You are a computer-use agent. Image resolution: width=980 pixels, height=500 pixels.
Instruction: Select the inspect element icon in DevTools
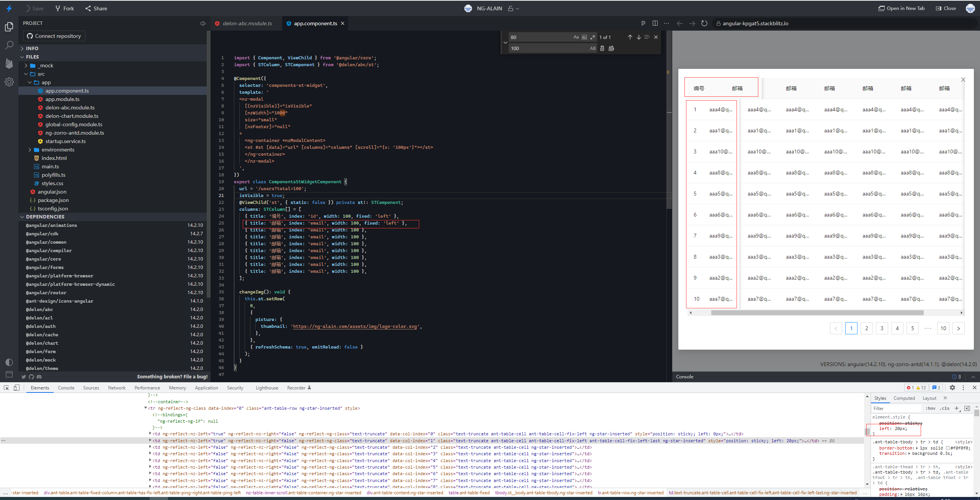[6, 388]
